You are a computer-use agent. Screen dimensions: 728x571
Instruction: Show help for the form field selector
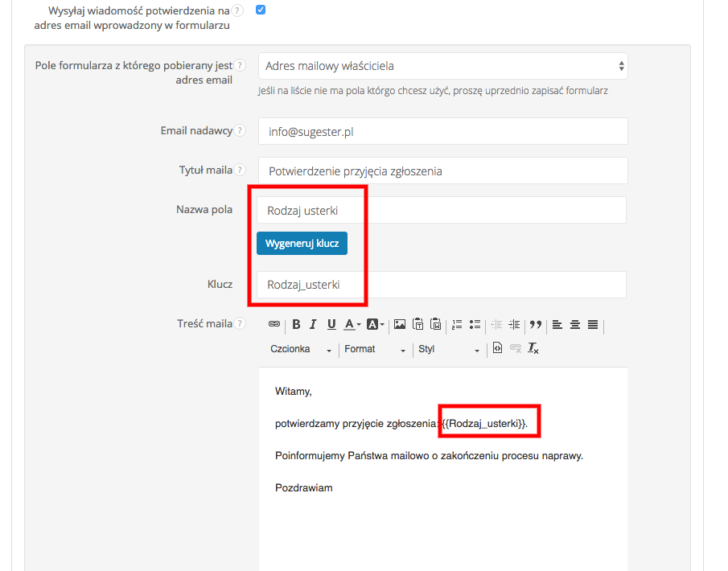[240, 65]
